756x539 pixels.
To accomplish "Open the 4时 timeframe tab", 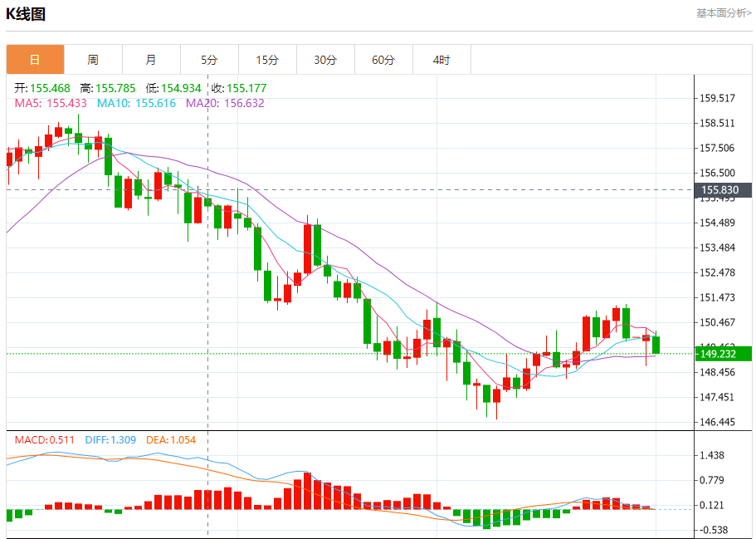I will pyautogui.click(x=441, y=60).
